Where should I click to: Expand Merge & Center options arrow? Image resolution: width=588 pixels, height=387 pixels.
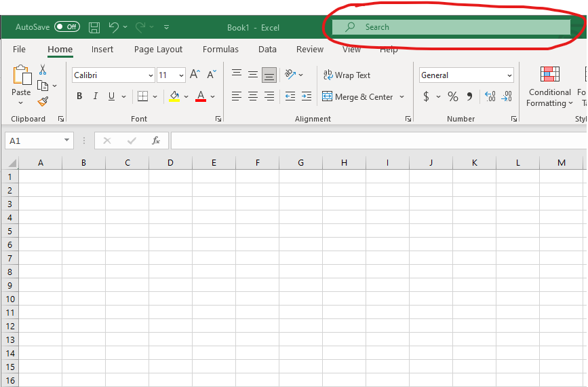click(401, 97)
